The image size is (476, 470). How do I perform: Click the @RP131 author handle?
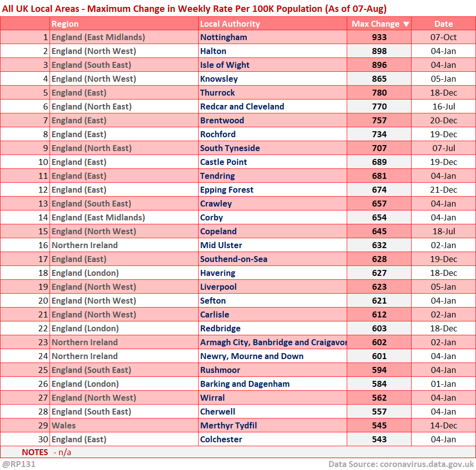[19, 464]
